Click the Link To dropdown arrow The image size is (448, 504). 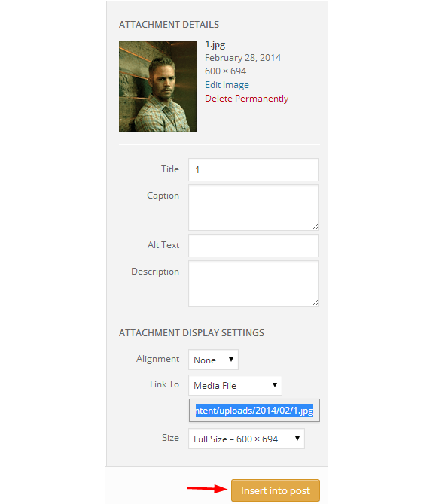pos(275,384)
